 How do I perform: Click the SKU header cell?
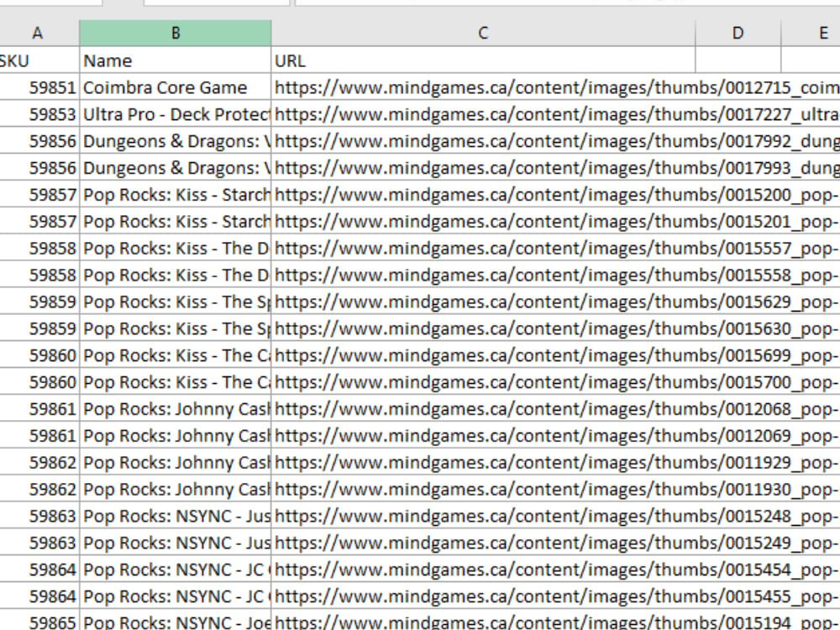(x=39, y=60)
